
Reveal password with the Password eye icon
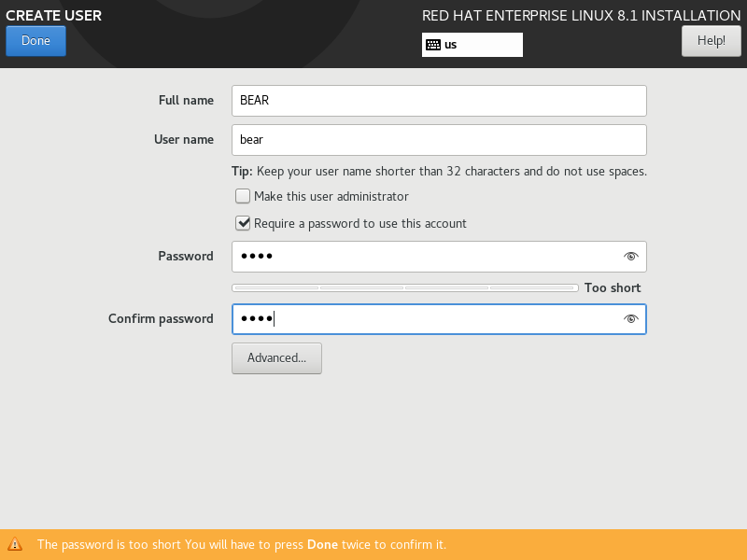(631, 257)
